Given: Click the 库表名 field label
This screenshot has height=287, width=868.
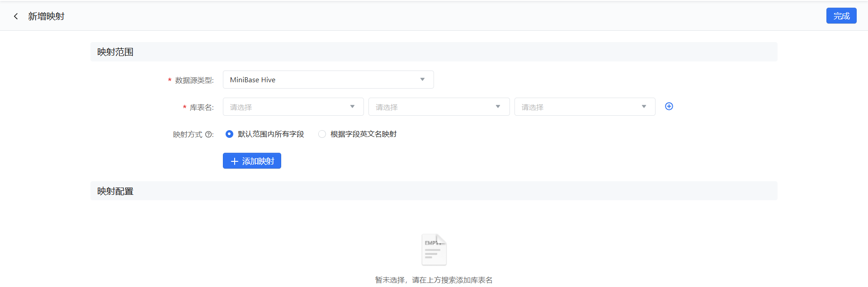Looking at the screenshot, I should (x=201, y=107).
